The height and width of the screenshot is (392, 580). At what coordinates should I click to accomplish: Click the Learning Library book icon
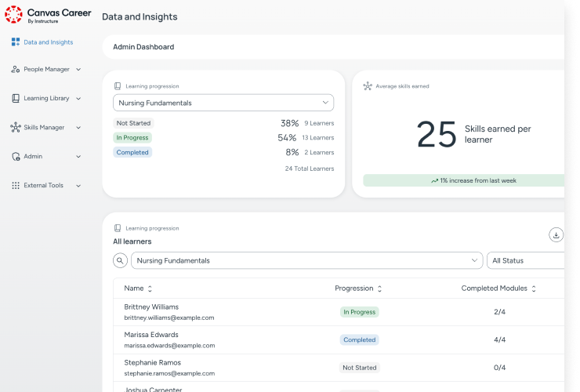[x=16, y=99]
